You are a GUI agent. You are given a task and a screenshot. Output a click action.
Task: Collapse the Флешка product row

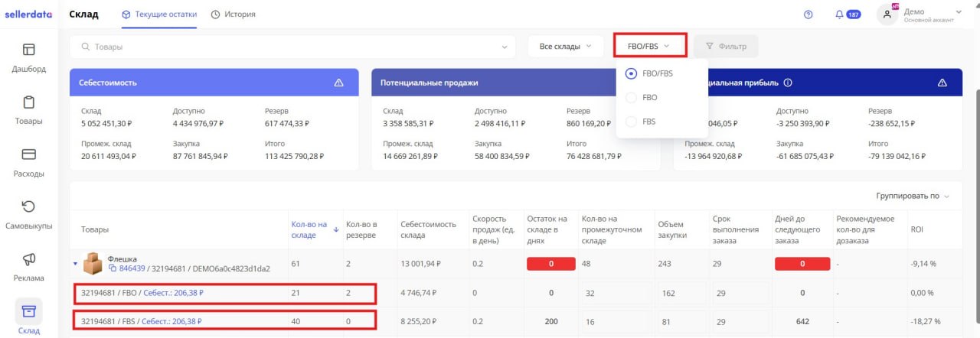pyautogui.click(x=75, y=263)
